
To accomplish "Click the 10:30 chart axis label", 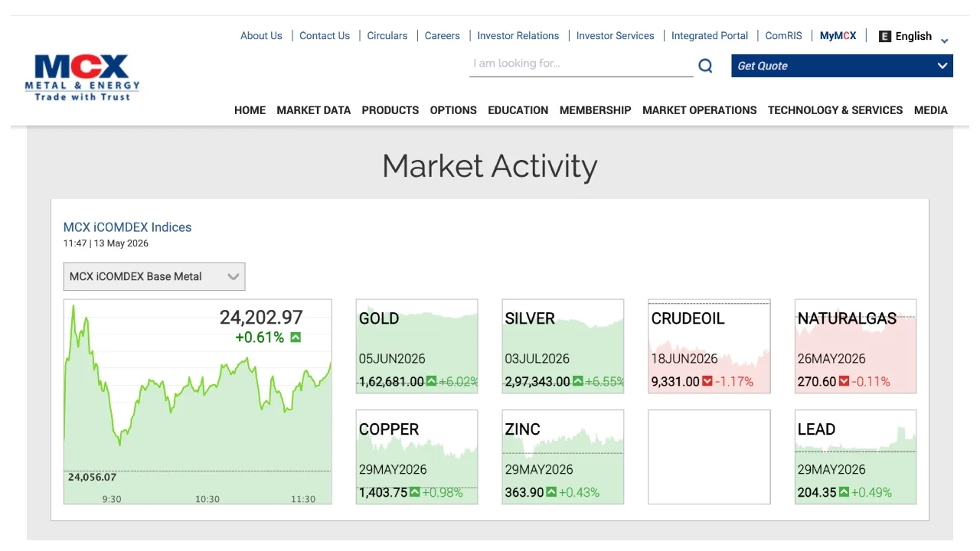I will coord(207,499).
